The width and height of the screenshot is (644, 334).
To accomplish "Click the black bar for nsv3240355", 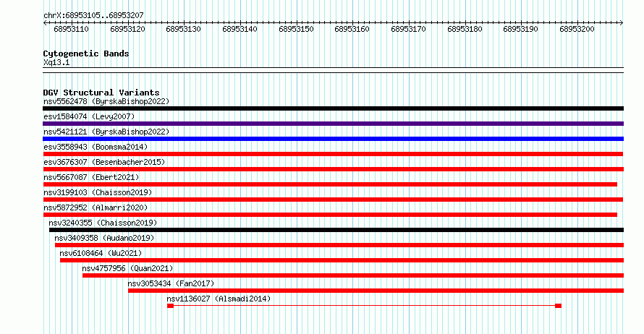I will (336, 230).
